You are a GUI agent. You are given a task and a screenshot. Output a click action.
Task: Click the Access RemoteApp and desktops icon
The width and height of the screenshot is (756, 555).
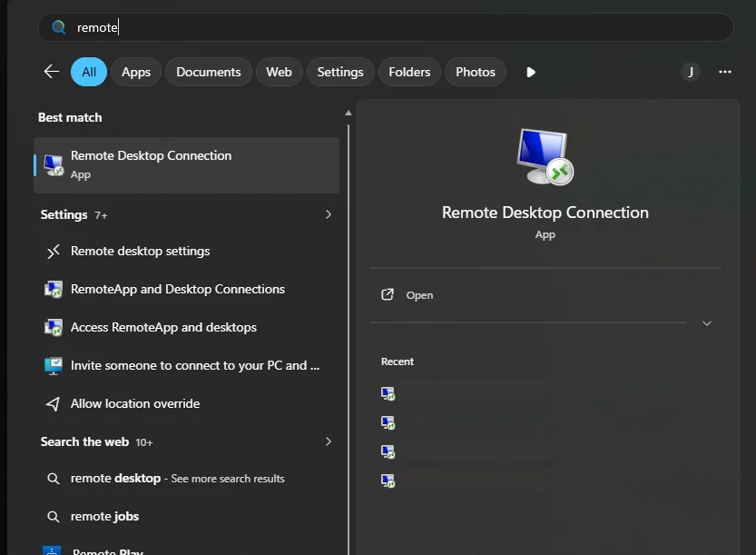tap(53, 327)
